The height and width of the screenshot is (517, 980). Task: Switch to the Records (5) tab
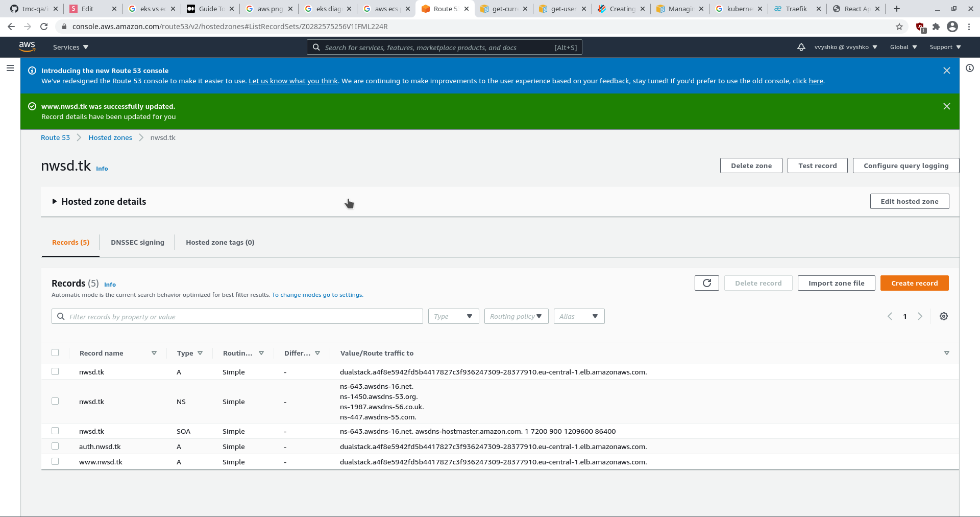[70, 242]
